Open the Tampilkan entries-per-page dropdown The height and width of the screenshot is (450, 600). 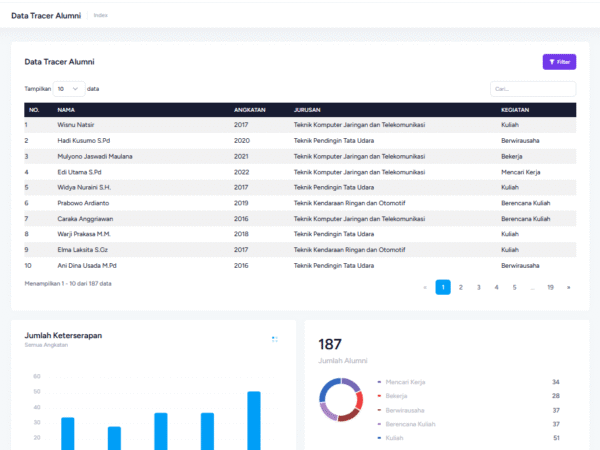pyautogui.click(x=69, y=89)
